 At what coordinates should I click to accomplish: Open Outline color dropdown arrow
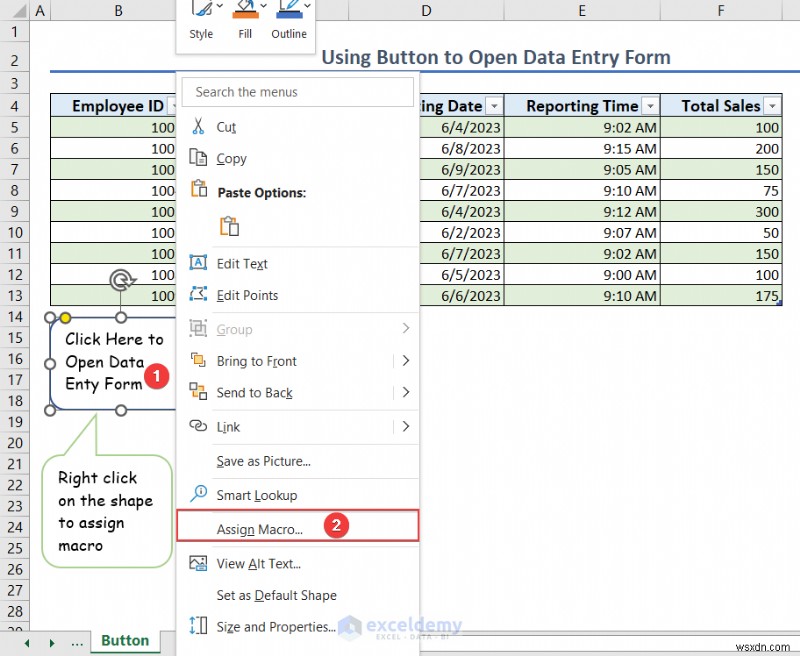coord(307,6)
